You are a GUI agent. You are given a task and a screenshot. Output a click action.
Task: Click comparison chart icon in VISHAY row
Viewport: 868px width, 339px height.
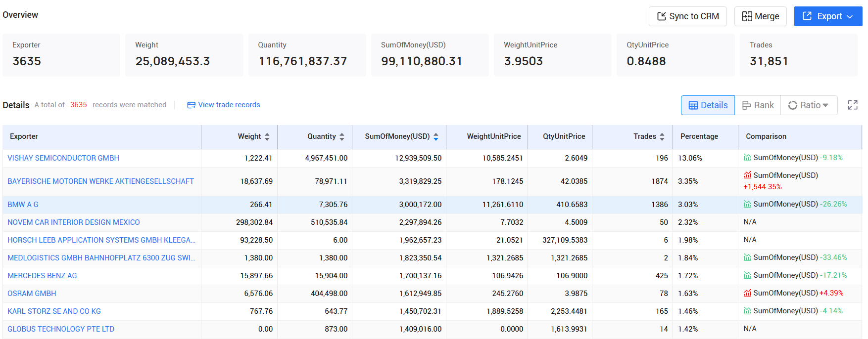coord(747,158)
